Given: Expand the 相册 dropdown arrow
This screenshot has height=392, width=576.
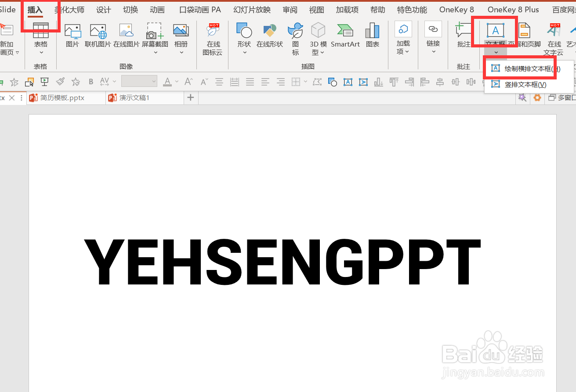Looking at the screenshot, I should click(181, 53).
